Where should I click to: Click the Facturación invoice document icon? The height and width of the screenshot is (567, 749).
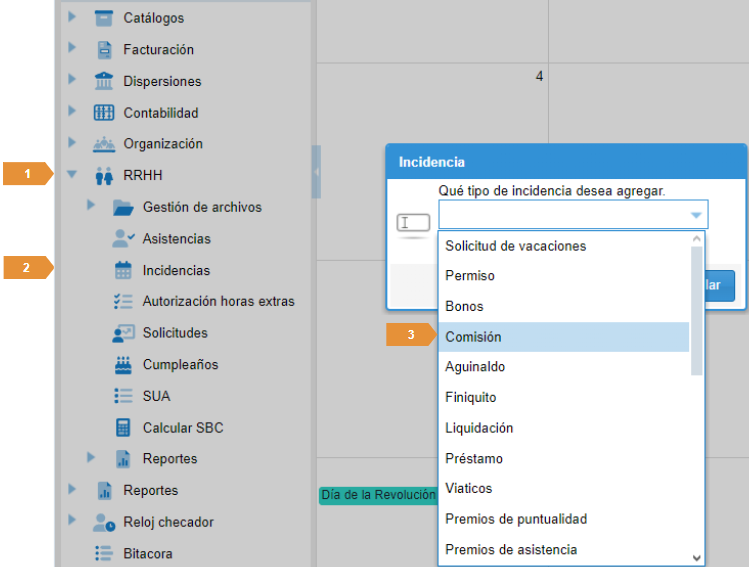coord(104,50)
